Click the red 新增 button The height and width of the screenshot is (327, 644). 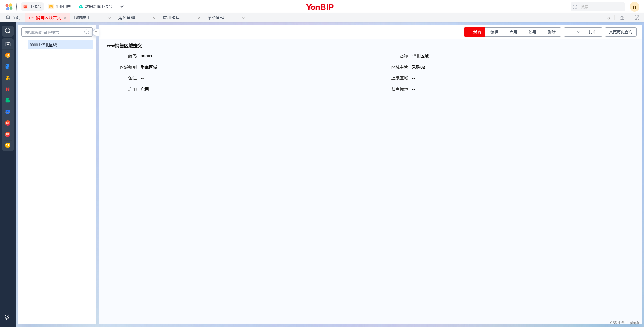(474, 32)
